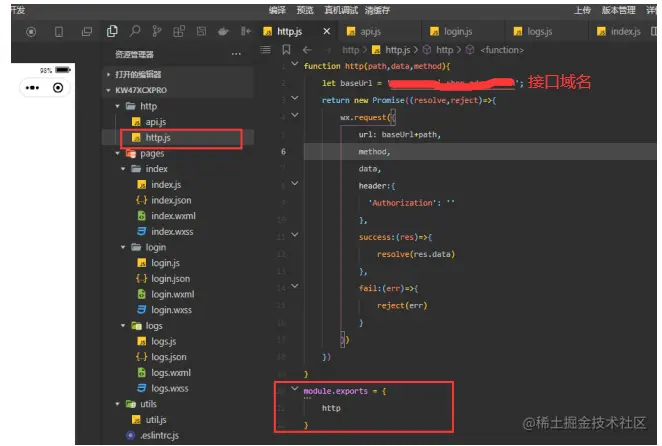Navigate back with the left arrow icon
The image size is (662, 446).
coord(307,50)
